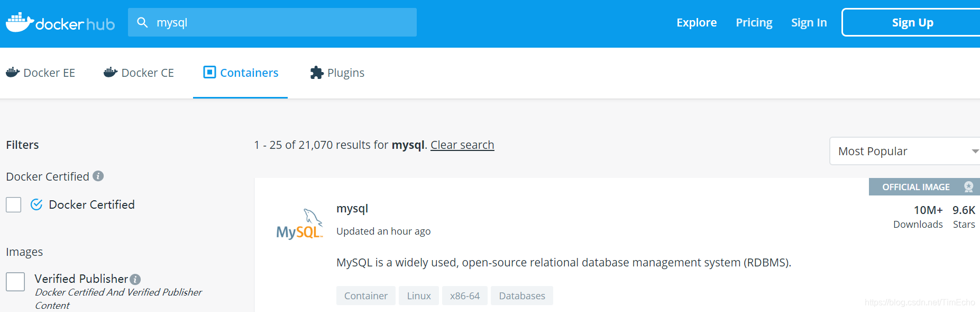980x312 pixels.
Task: Click the Clear search link
Action: tap(462, 145)
